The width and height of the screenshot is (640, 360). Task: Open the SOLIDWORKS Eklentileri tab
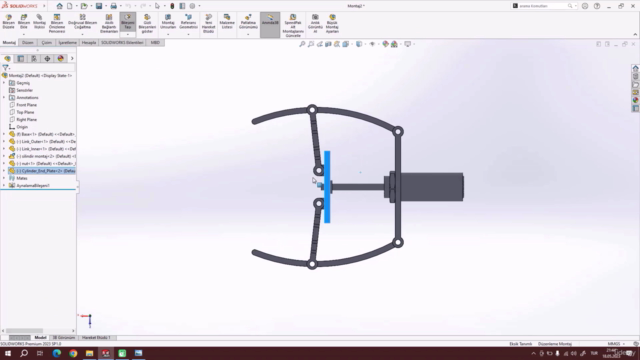[122, 42]
